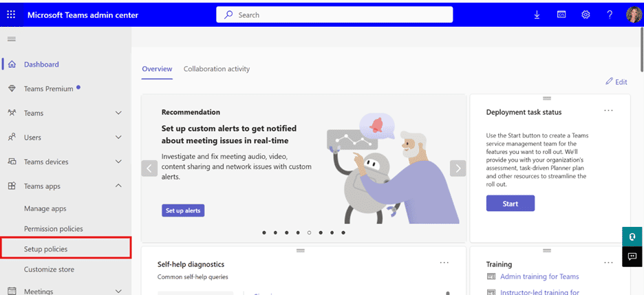The height and width of the screenshot is (295, 644).
Task: Open the settings gear icon
Action: tap(586, 14)
